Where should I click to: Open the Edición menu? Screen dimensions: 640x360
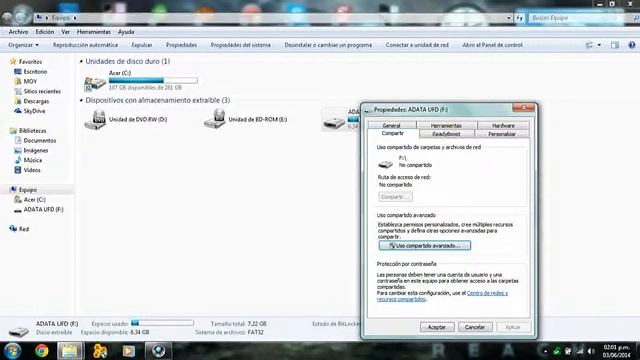pyautogui.click(x=44, y=32)
